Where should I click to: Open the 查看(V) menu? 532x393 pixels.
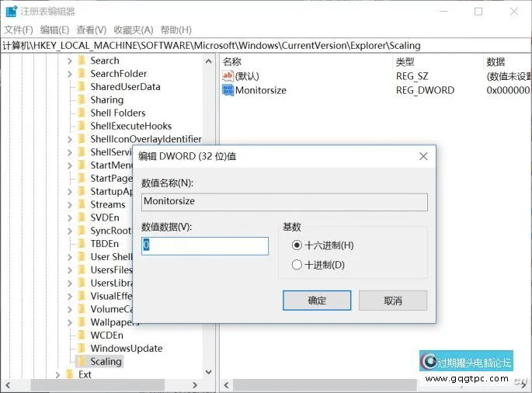(x=92, y=30)
